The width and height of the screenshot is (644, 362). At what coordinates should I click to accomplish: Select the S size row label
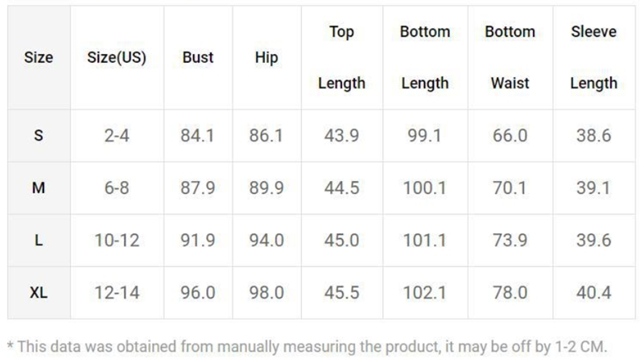click(x=39, y=136)
